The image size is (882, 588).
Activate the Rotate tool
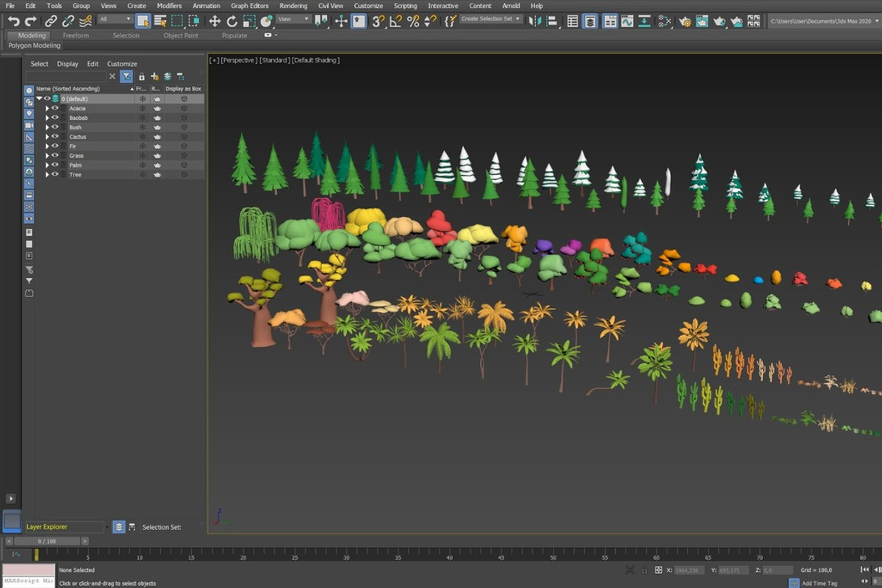232,21
